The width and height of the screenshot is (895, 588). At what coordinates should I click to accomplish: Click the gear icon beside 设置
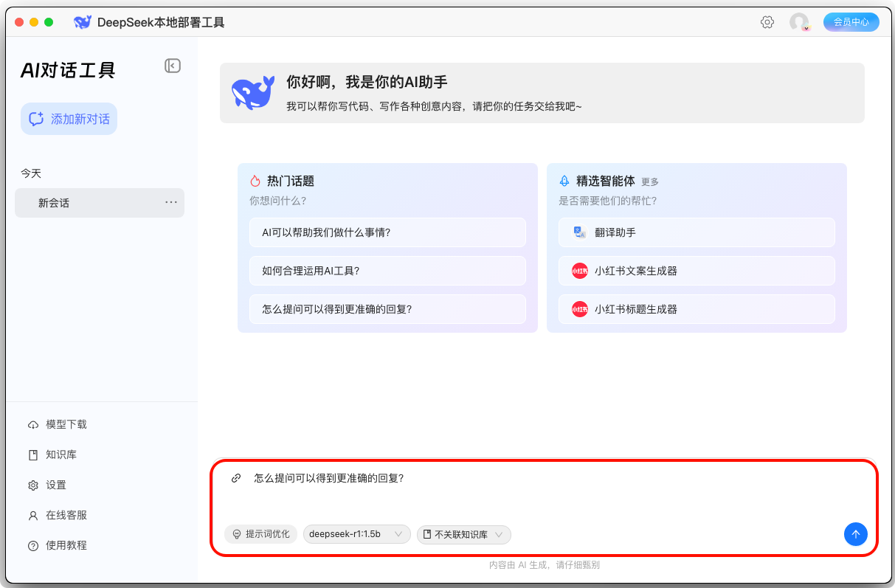(x=33, y=485)
